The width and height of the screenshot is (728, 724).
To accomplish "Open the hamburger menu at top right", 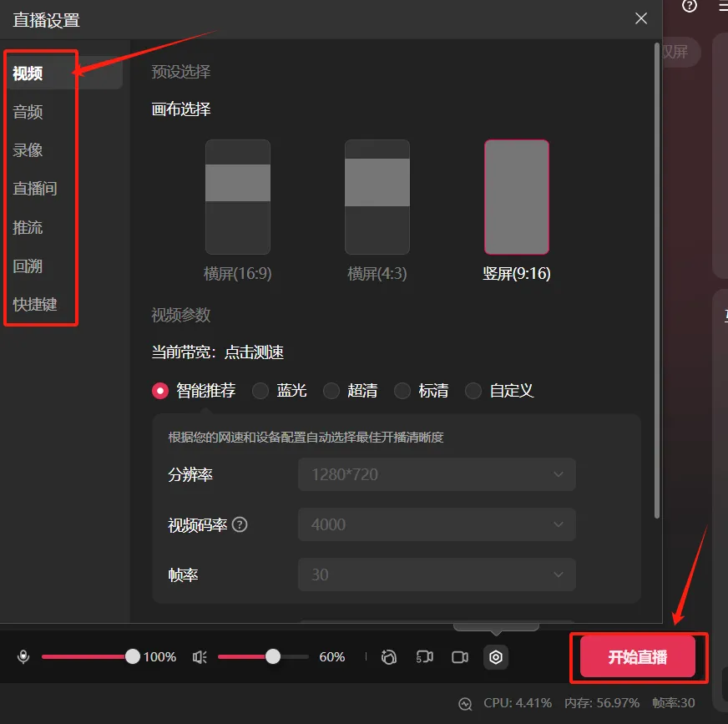I will click(723, 6).
